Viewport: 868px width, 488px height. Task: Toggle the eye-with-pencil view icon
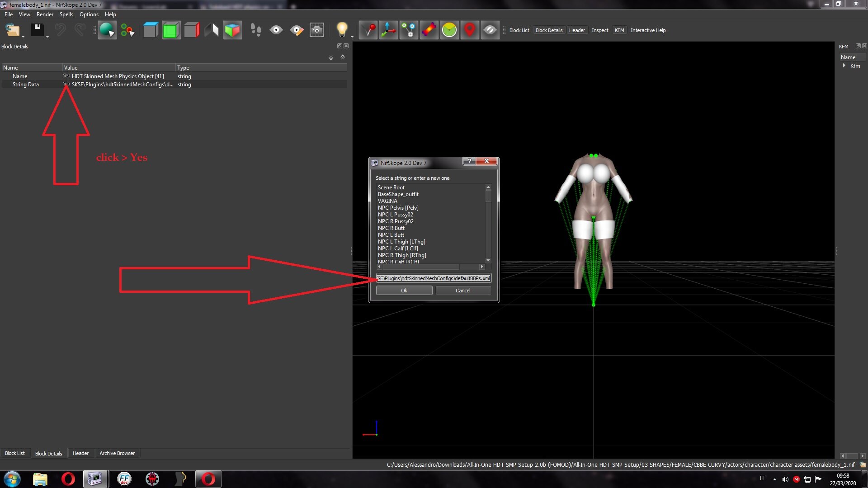click(297, 30)
